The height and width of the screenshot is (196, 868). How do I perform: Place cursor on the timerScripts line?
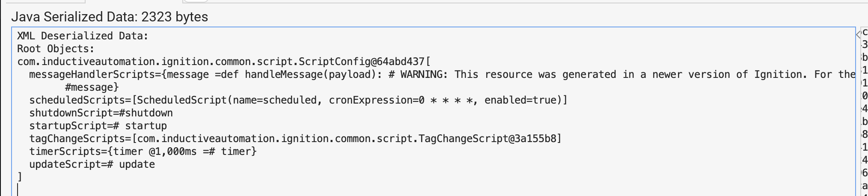tap(143, 151)
